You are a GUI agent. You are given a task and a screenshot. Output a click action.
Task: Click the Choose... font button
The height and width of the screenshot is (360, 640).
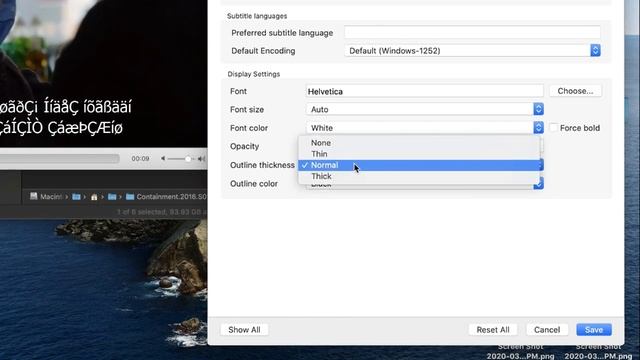click(575, 91)
